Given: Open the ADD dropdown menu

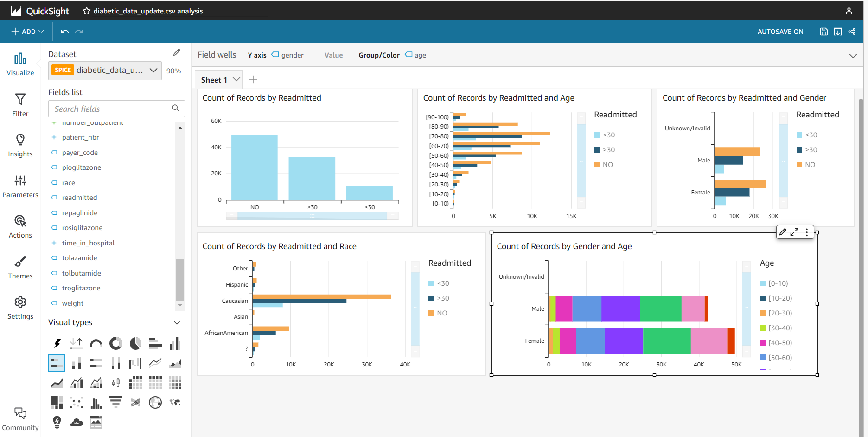Looking at the screenshot, I should pos(28,32).
